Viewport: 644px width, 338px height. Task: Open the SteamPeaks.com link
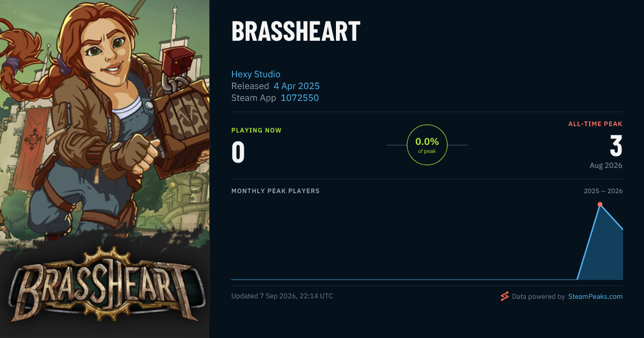coord(595,296)
